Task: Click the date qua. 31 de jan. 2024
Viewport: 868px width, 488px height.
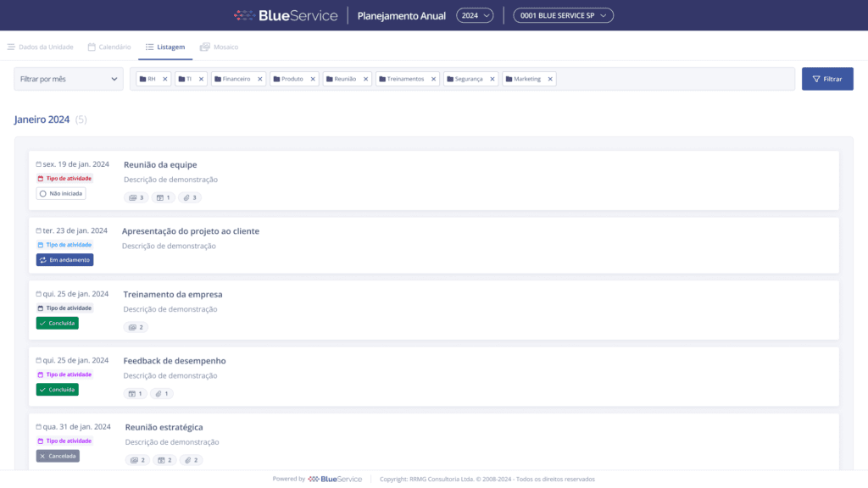Action: (74, 427)
